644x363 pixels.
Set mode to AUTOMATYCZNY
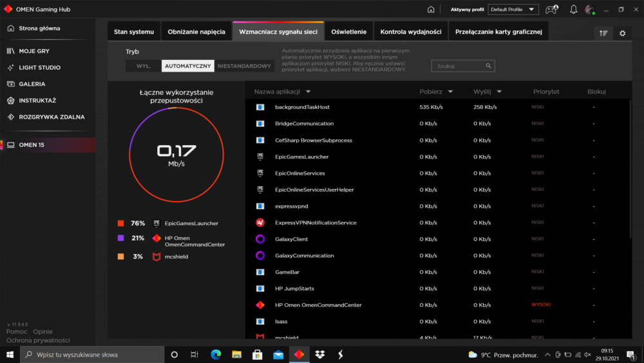coord(187,66)
